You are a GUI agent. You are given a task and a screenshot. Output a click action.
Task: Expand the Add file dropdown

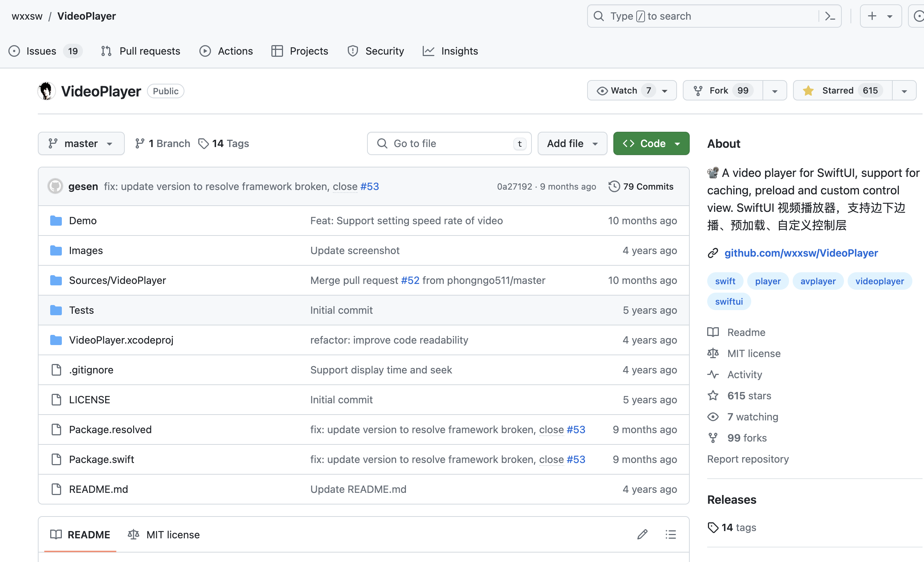click(572, 143)
